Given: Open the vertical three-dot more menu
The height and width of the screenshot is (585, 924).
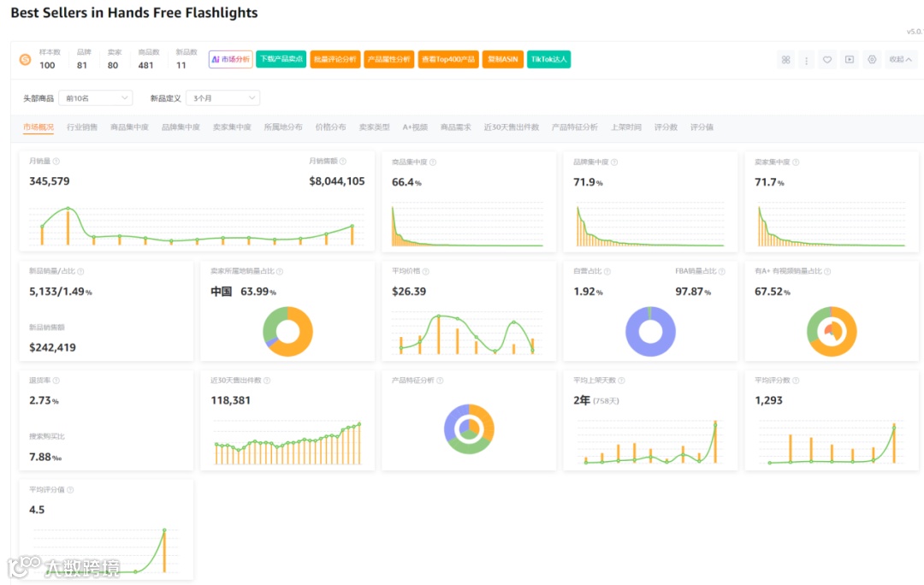Looking at the screenshot, I should [x=806, y=60].
